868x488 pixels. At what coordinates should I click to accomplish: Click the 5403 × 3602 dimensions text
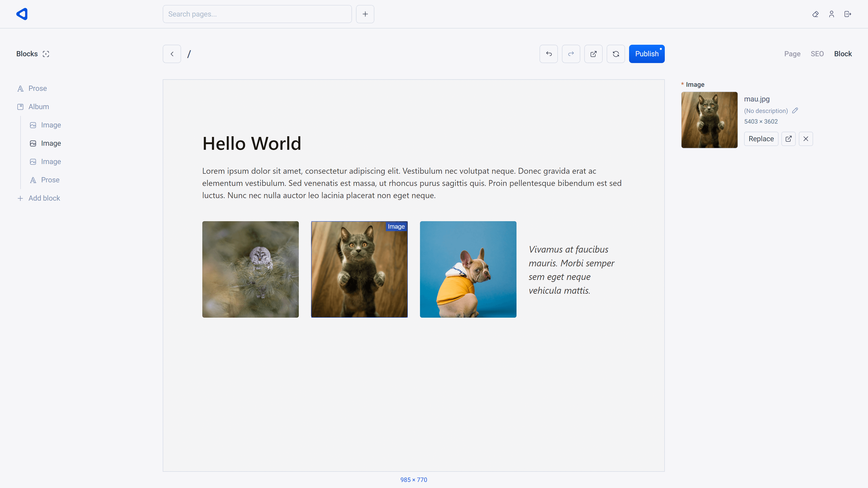point(761,122)
